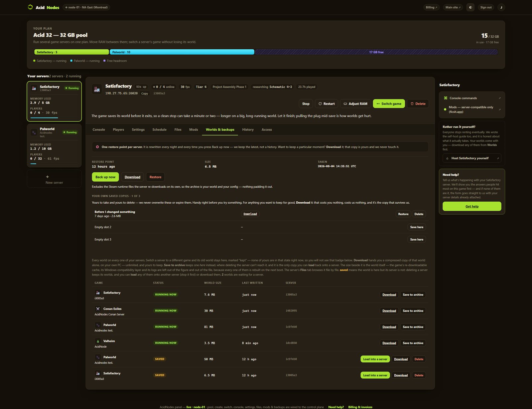Select the Worlds & backups tab

(220, 130)
